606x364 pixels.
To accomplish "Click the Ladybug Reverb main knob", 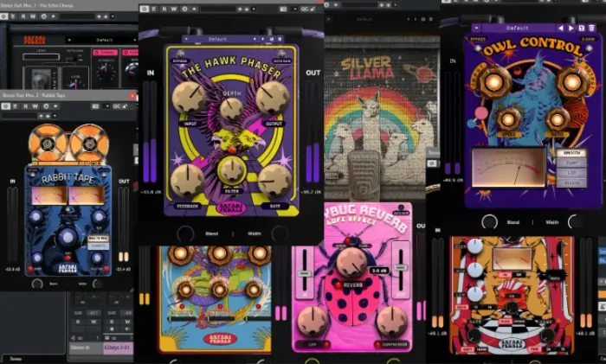I will [x=351, y=263].
